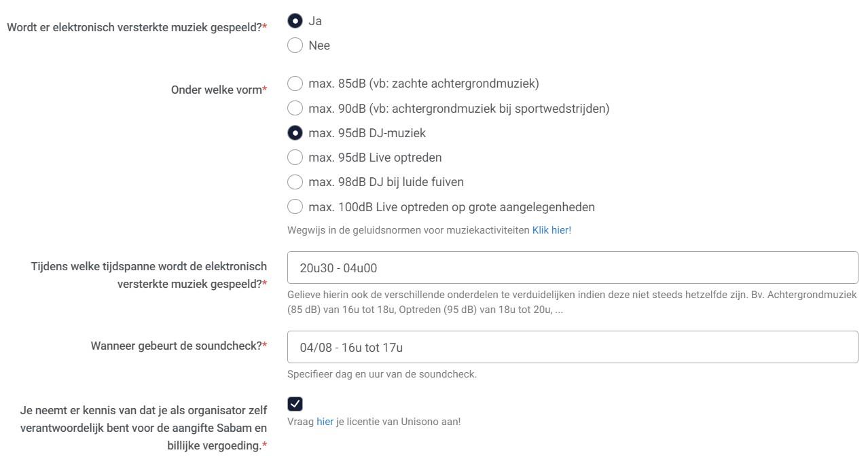
Task: Choose max. 95dB Live optreden
Action: [x=295, y=158]
